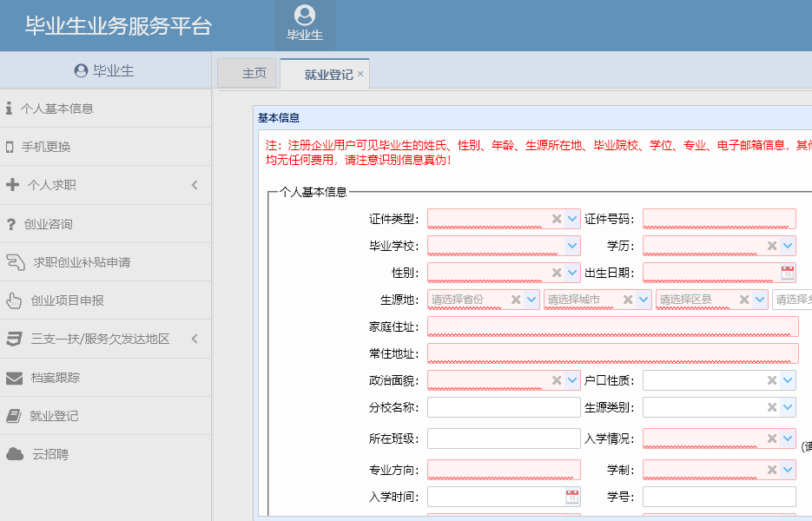The height and width of the screenshot is (521, 812).
Task: Click the 创业咨询 question mark icon
Action: 11,224
